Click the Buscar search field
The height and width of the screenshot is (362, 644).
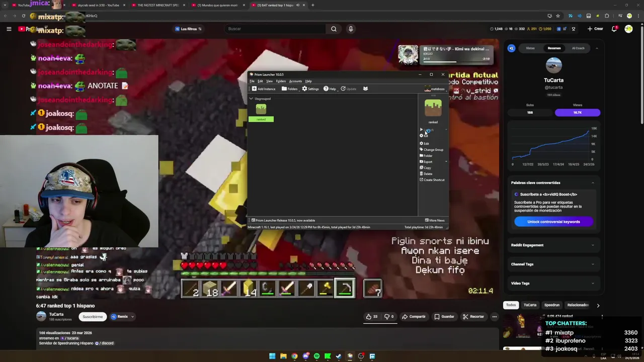point(274,29)
